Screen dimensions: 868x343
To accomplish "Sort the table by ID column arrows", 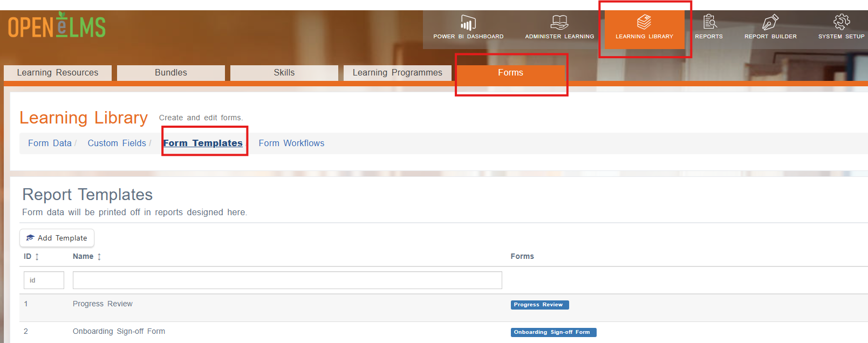I will (37, 257).
